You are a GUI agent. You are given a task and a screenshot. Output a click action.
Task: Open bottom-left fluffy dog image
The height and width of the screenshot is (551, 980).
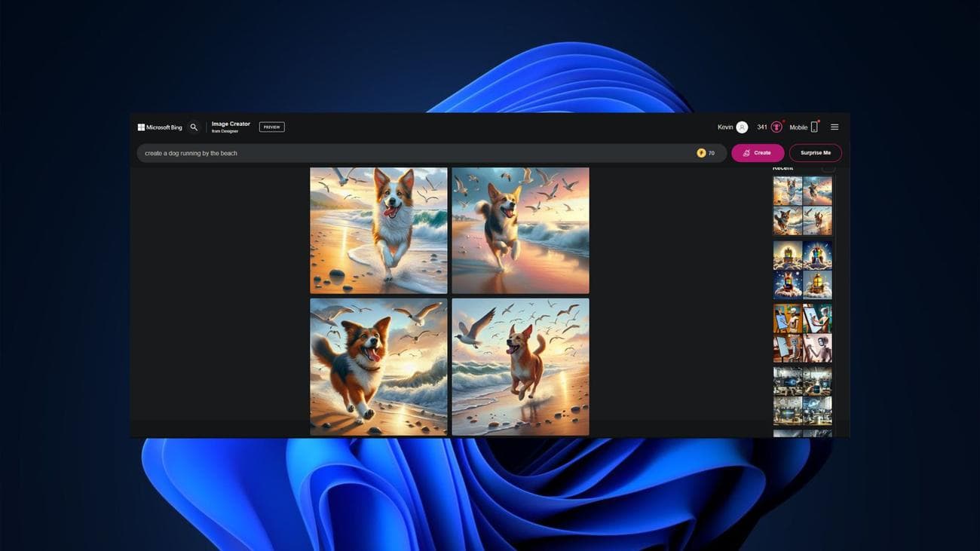click(x=378, y=366)
